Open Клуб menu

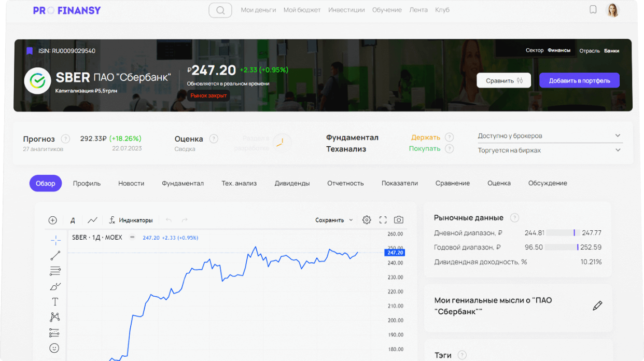[442, 10]
